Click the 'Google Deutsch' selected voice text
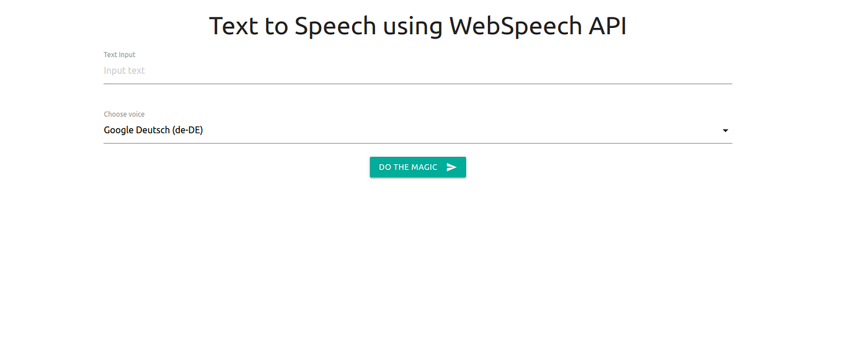The image size is (868, 357). click(x=138, y=130)
